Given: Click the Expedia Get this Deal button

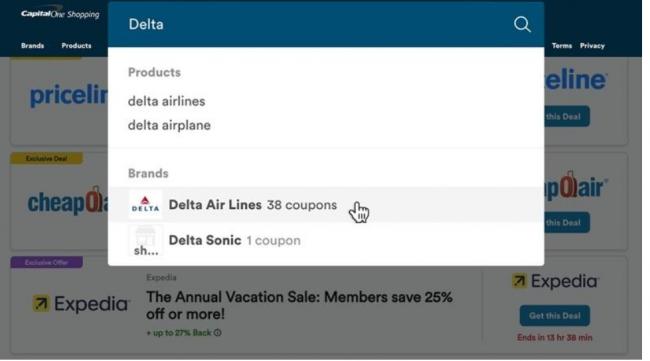Looking at the screenshot, I should click(x=555, y=316).
